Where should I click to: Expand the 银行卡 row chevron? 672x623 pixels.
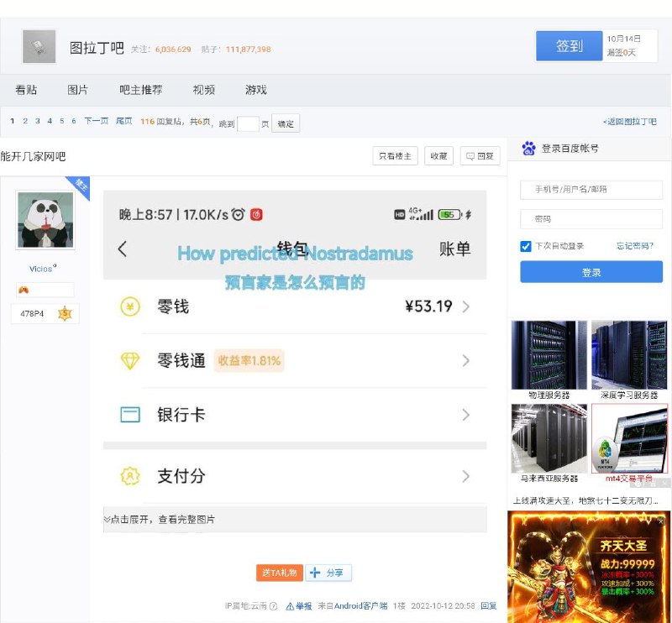tap(466, 415)
